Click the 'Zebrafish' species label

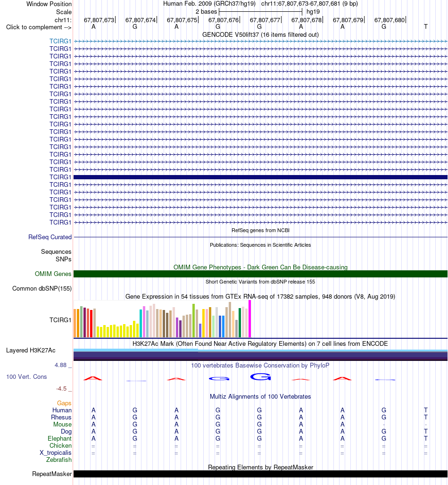pos(59,460)
